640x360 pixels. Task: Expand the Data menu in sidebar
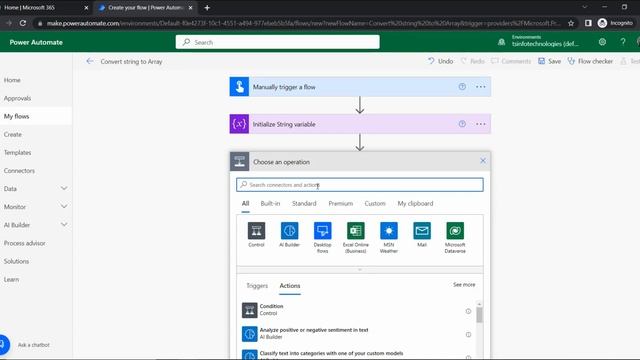tap(64, 188)
